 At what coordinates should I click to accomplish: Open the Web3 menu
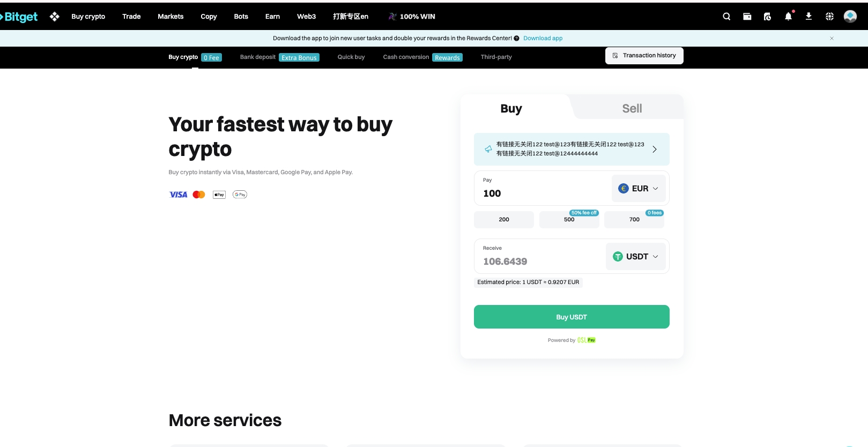(x=307, y=17)
